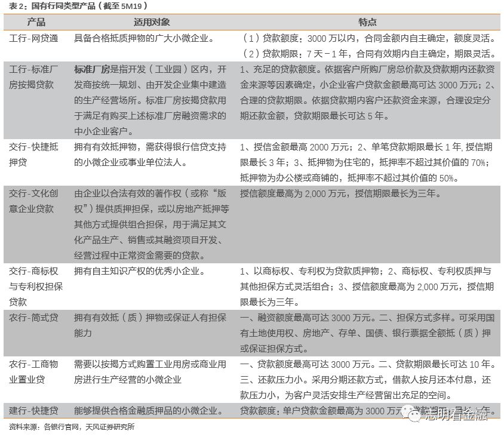Image resolution: width=504 pixels, height=437 pixels.
Task: Click '贷款期限最长可达5年' text
Action: tap(339, 116)
